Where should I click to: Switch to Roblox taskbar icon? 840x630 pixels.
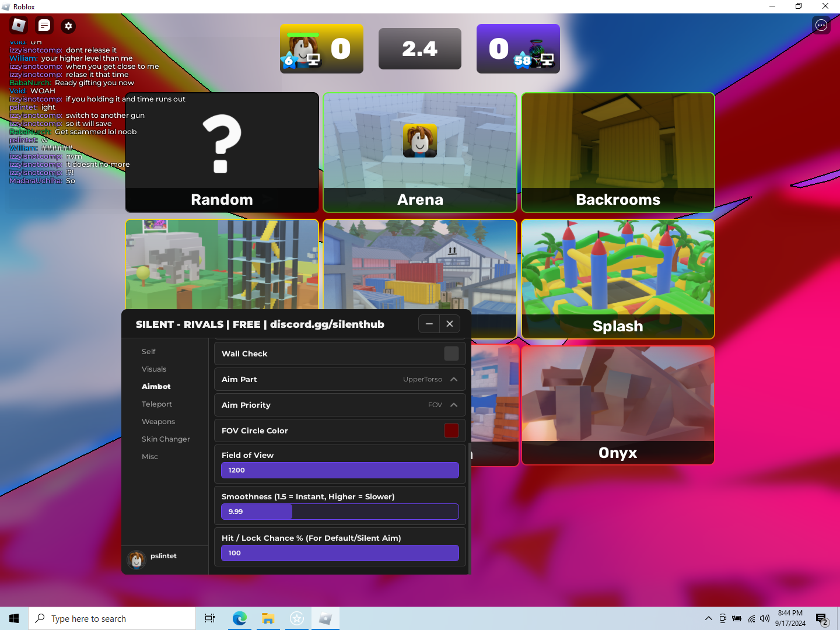click(325, 618)
